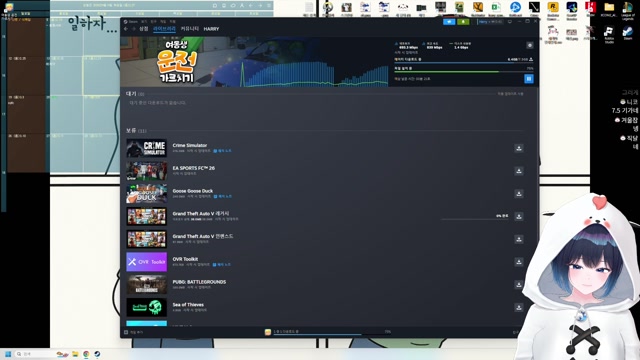Open the Steam desktop shortcut
The width and height of the screenshot is (640, 360).
(x=627, y=33)
